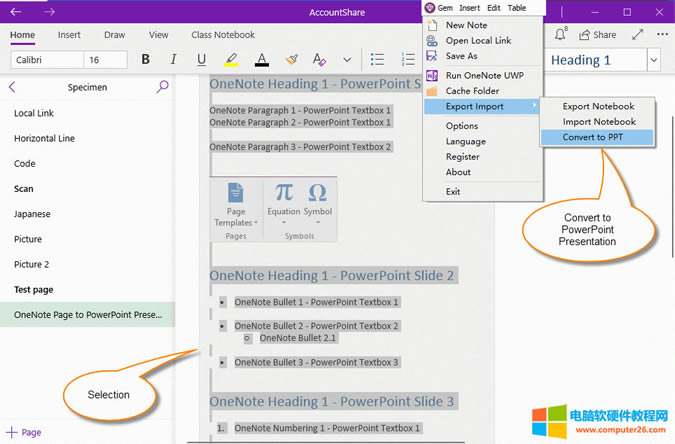Image resolution: width=675 pixels, height=444 pixels.
Task: Expand more formatting options chevron
Action: (347, 61)
